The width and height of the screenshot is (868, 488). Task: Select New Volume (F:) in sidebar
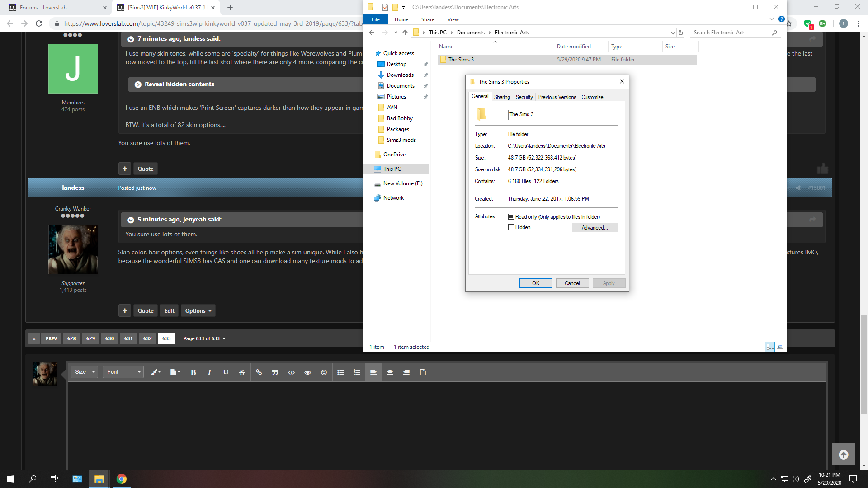402,183
